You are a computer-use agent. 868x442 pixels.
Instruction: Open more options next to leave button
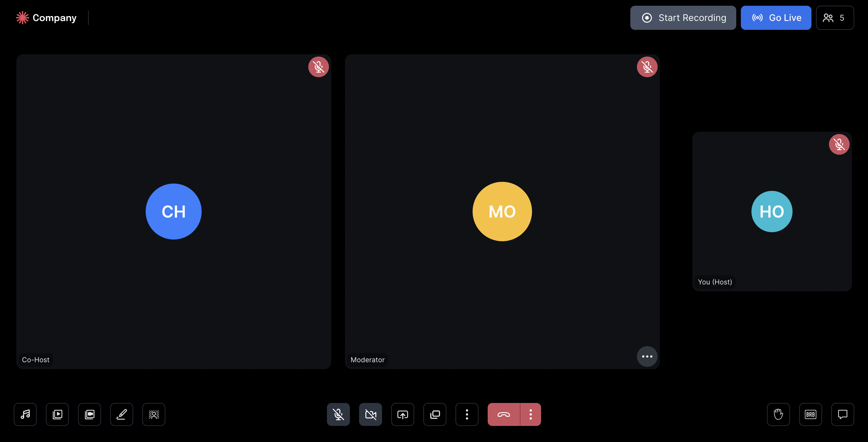click(531, 414)
